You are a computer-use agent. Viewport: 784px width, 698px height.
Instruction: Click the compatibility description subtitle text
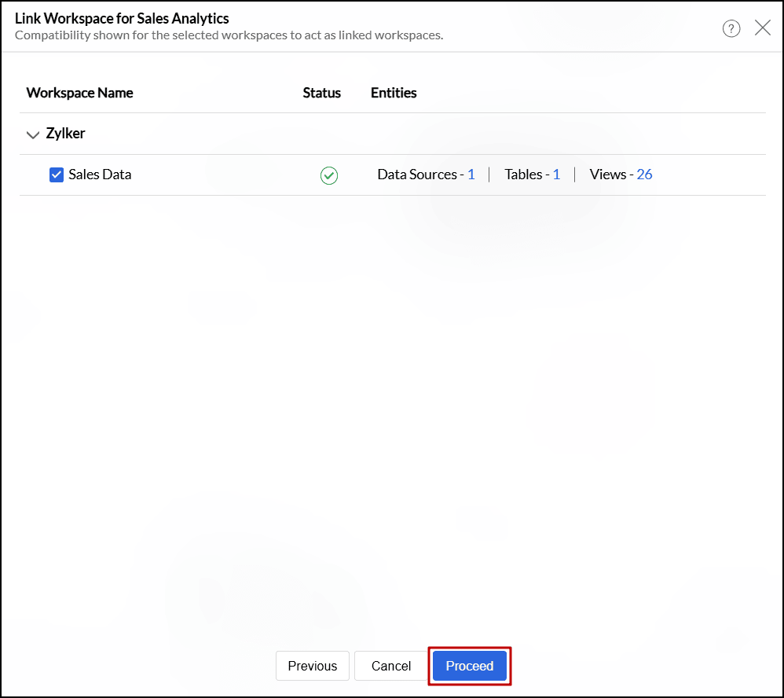click(x=229, y=35)
